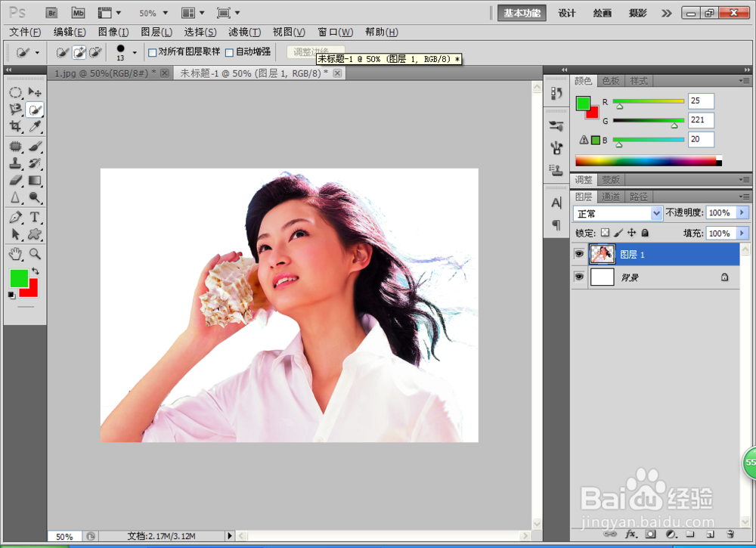Select the Elliptical Marquee tool

(15, 92)
